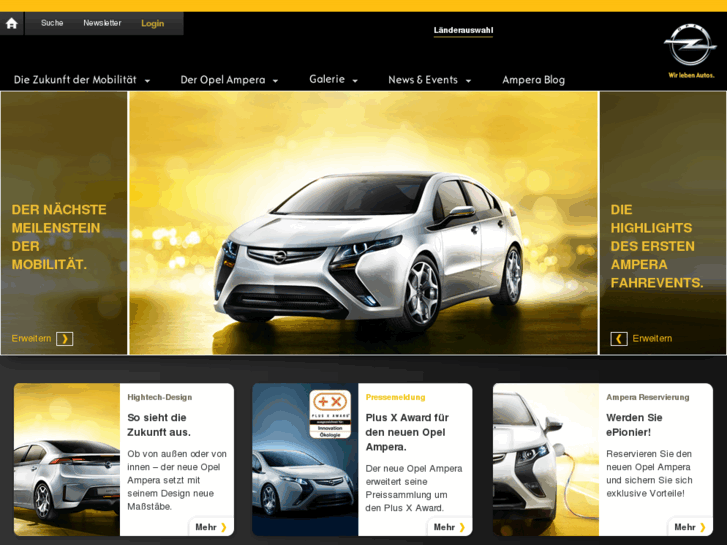Click right Erweitern text link
The height and width of the screenshot is (545, 727).
[x=652, y=338]
